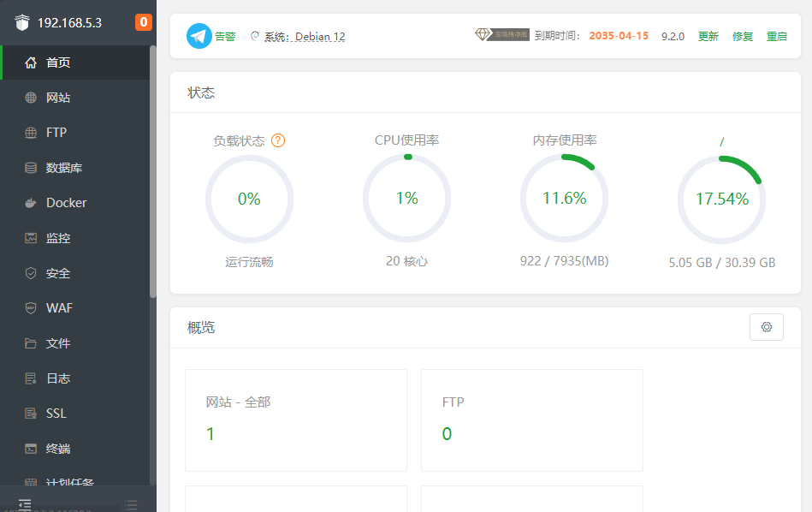This screenshot has height=512, width=812.
Task: Click the 更新 update link
Action: pos(708,36)
